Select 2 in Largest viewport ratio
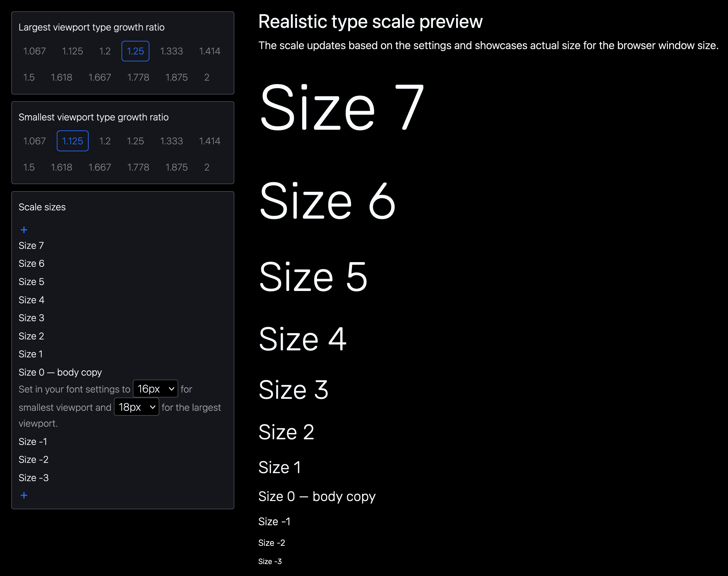728x576 pixels. (207, 78)
